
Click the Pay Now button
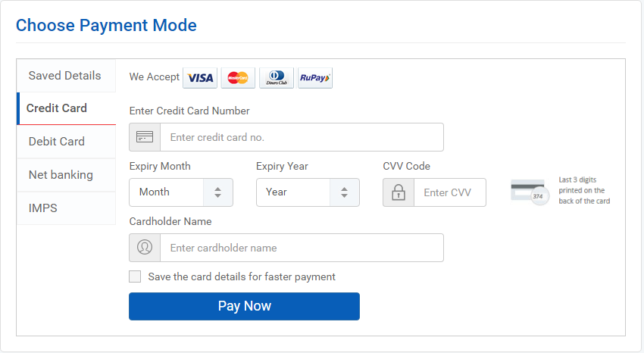pos(245,306)
